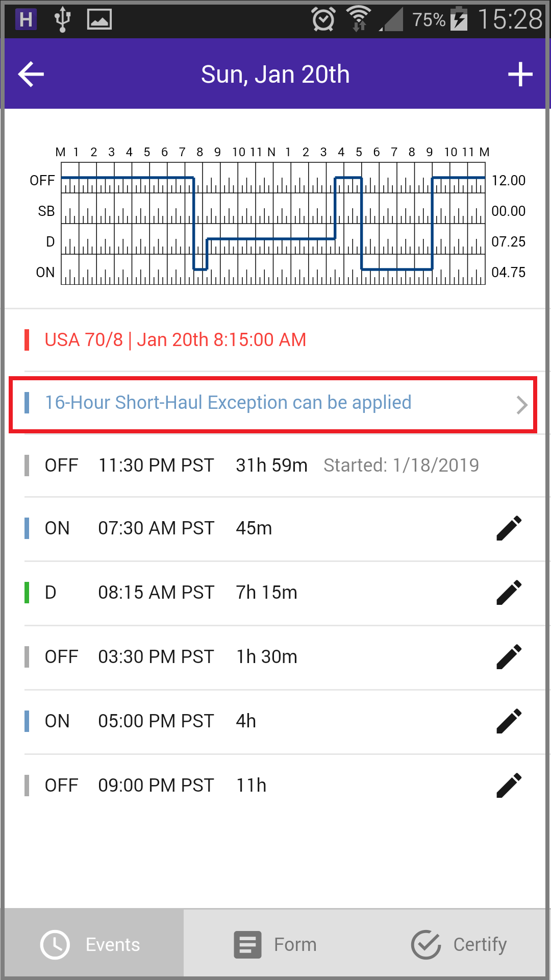Edit the ON 07:30 AM event
The height and width of the screenshot is (980, 551).
click(x=509, y=528)
